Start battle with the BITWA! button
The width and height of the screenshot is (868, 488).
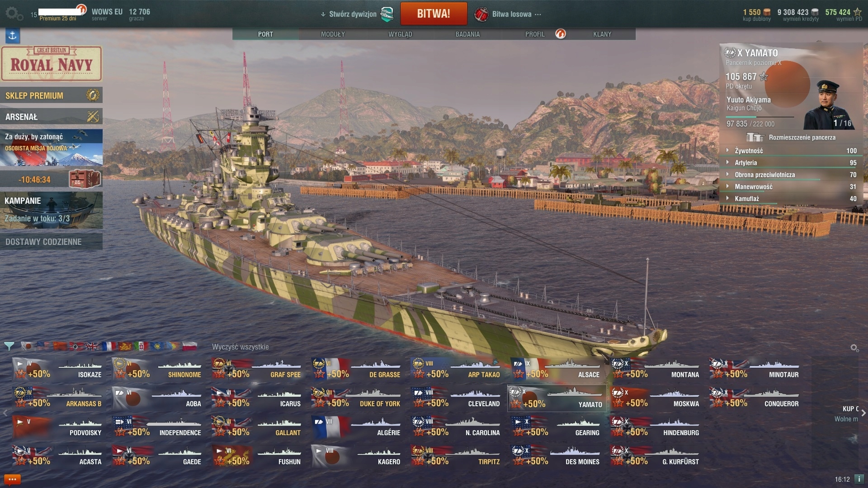click(434, 14)
